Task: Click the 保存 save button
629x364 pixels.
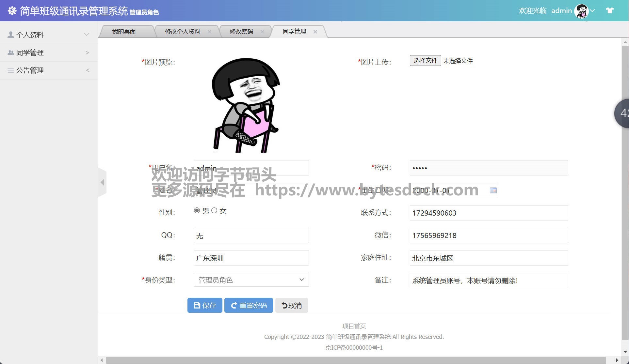Action: coord(205,305)
